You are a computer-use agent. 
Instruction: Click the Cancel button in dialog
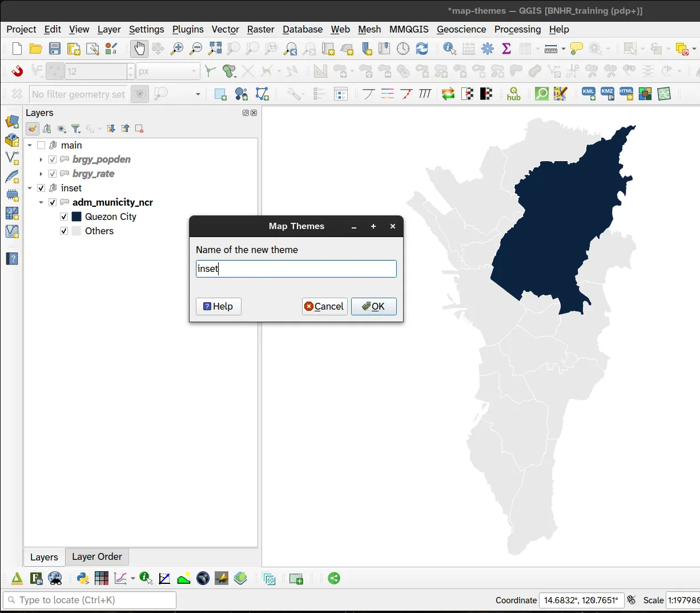324,306
